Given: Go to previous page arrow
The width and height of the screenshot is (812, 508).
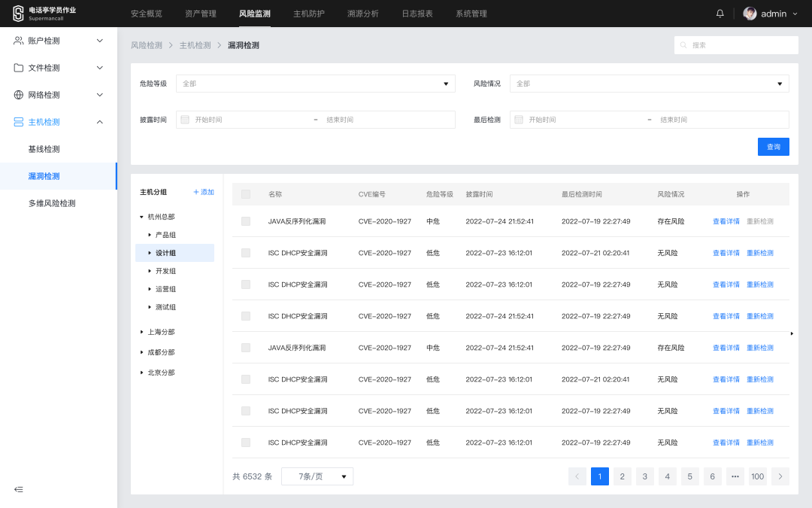Looking at the screenshot, I should 577,476.
